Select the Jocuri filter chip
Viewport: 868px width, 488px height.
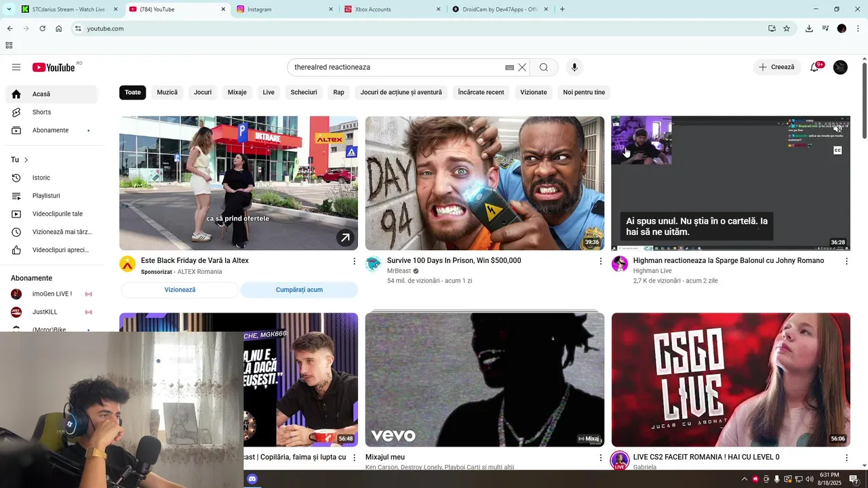point(203,92)
